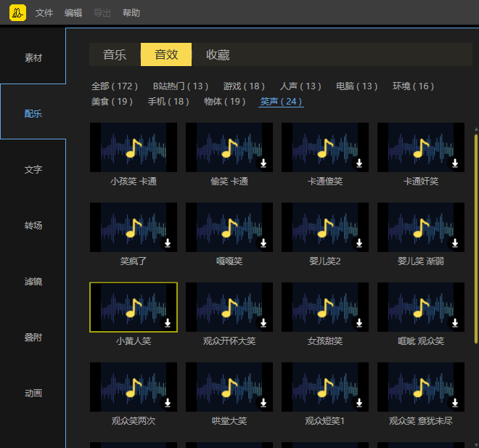Open the 编辑 menu

click(73, 13)
